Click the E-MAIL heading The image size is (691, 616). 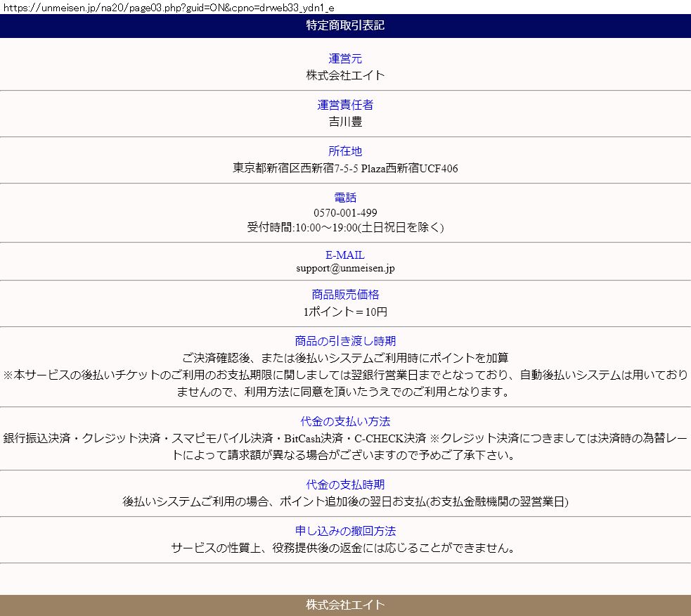[345, 255]
